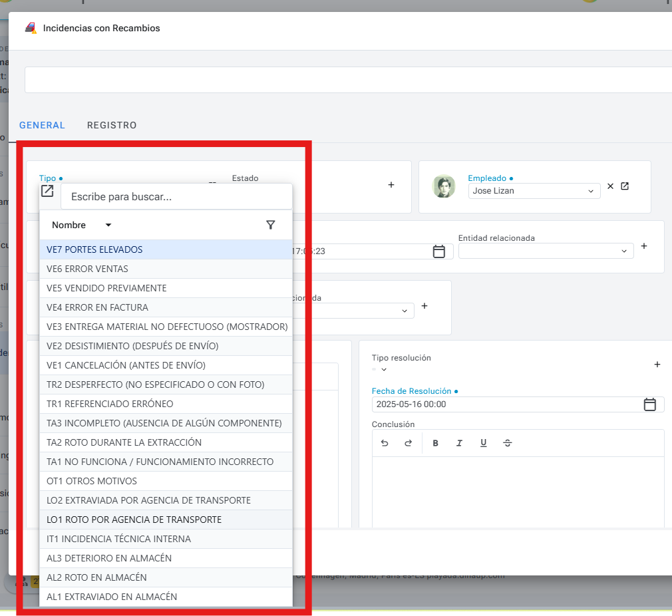Image resolution: width=672 pixels, height=616 pixels.
Task: Click the Escribe para buscar search field
Action: coord(176,197)
